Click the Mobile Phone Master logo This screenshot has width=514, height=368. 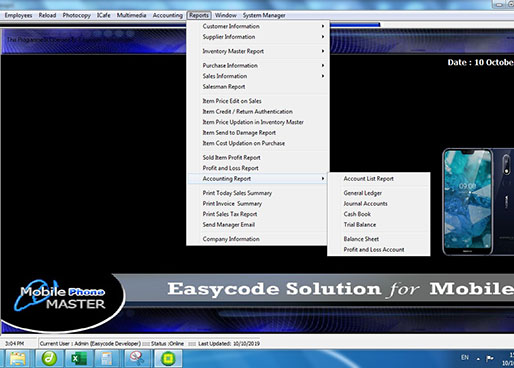click(x=60, y=296)
